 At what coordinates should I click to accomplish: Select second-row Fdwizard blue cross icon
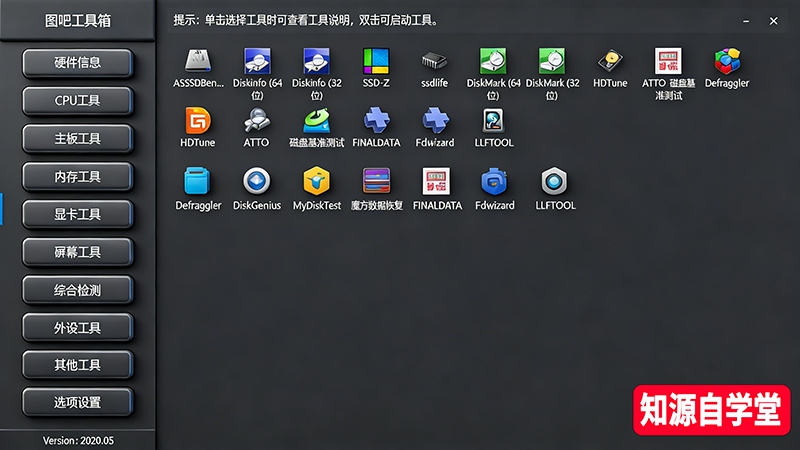tap(435, 121)
